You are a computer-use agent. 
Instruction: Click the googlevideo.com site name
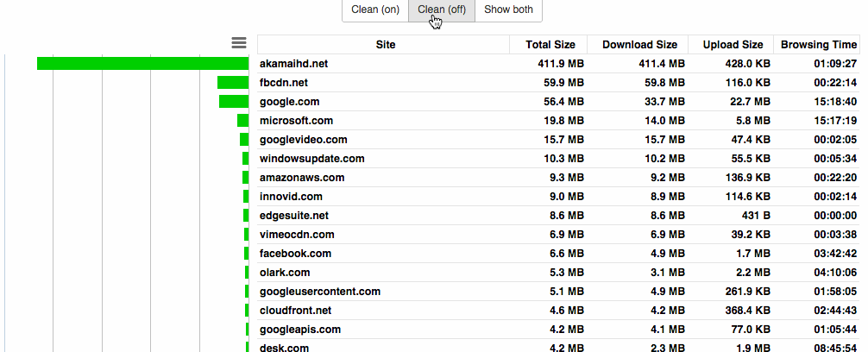(303, 140)
